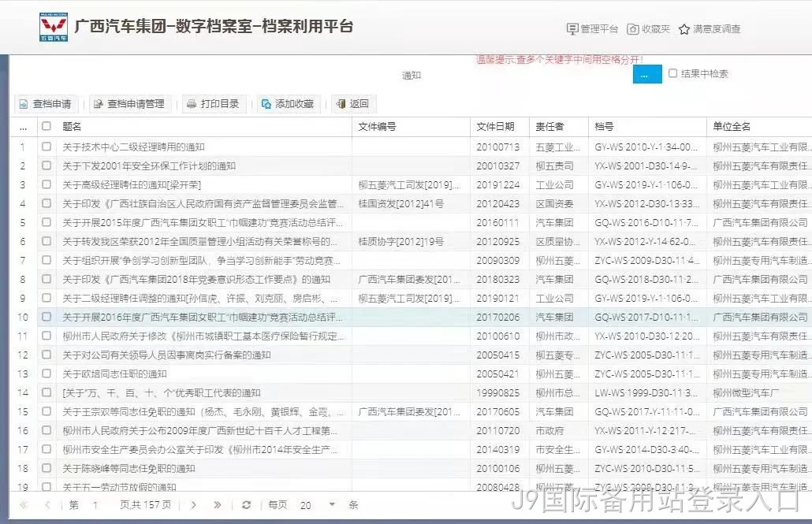Select checkbox for row 5
Screen dimensions: 812x524
[x=47, y=222]
